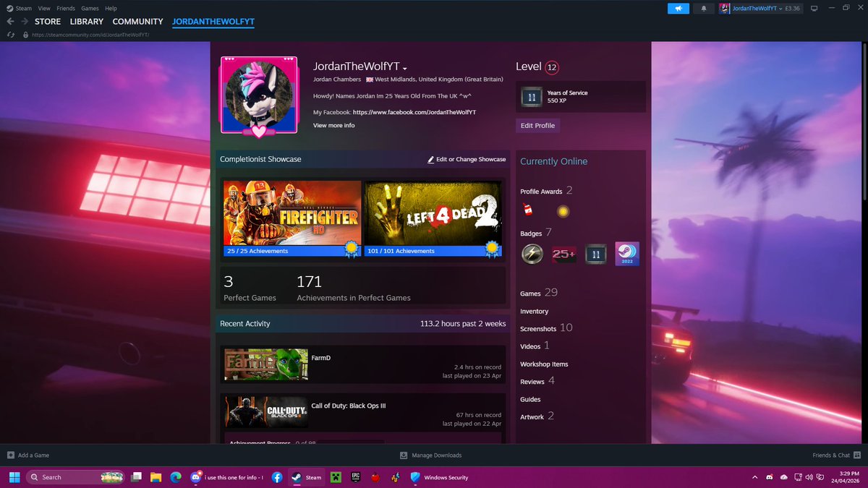Open Friends & Chat icon at bottom right
Screen dimensions: 868x488
(857, 455)
